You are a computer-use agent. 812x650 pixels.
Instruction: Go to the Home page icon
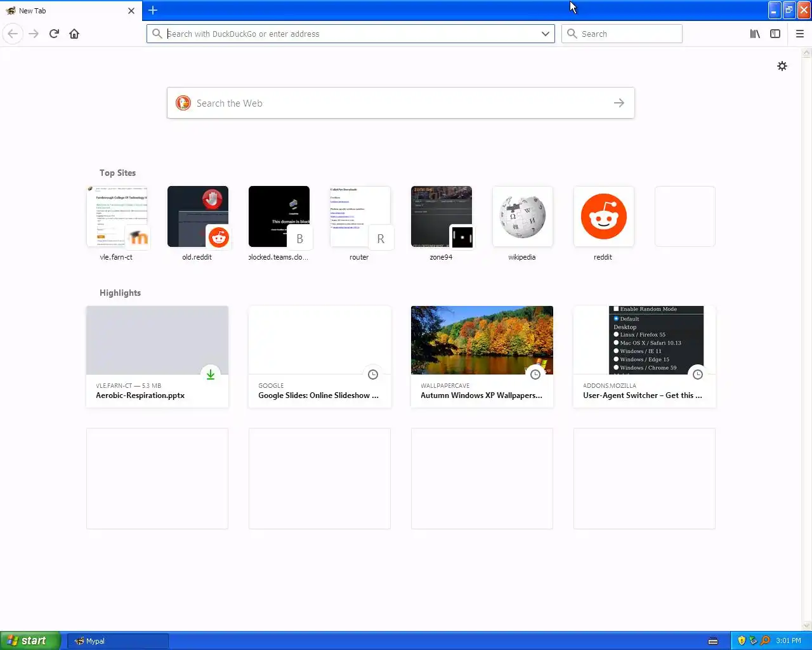74,34
